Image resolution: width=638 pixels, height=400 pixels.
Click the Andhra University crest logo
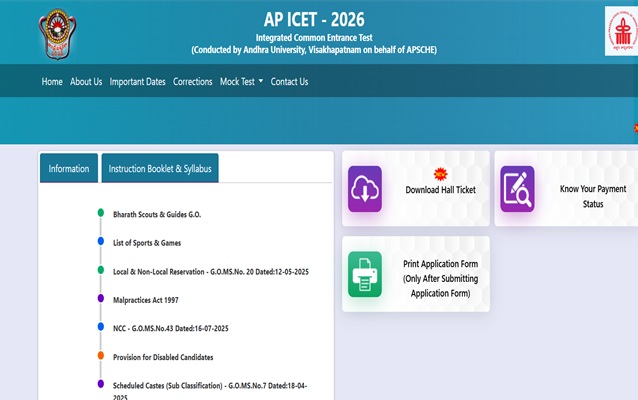57,34
